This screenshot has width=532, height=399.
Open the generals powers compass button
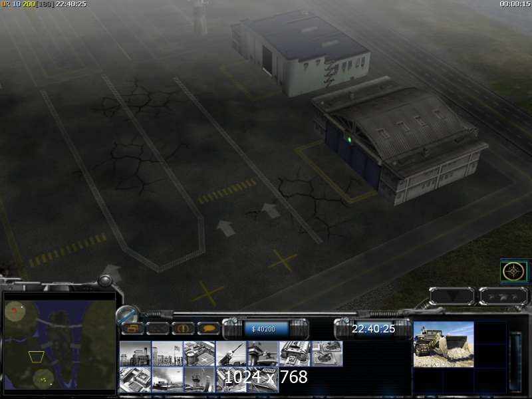(513, 271)
